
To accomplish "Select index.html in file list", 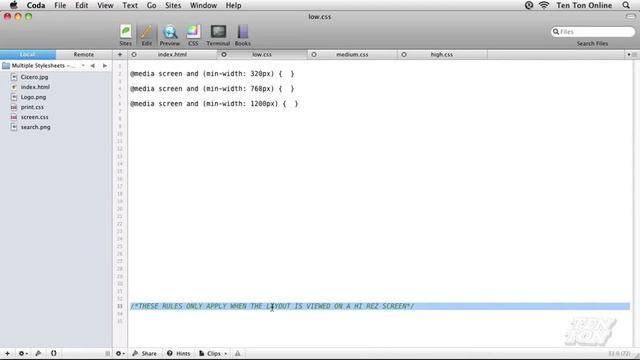I will click(x=35, y=87).
